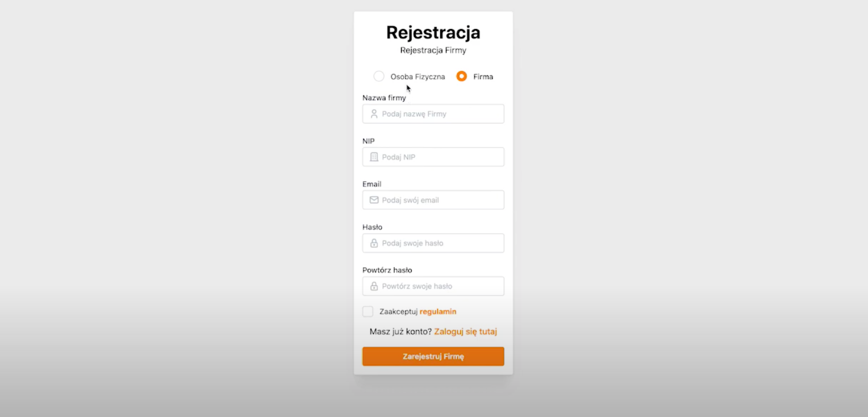This screenshot has height=417, width=868.
Task: Tick the Zaakceptuj regulamin checkbox
Action: pyautogui.click(x=368, y=312)
